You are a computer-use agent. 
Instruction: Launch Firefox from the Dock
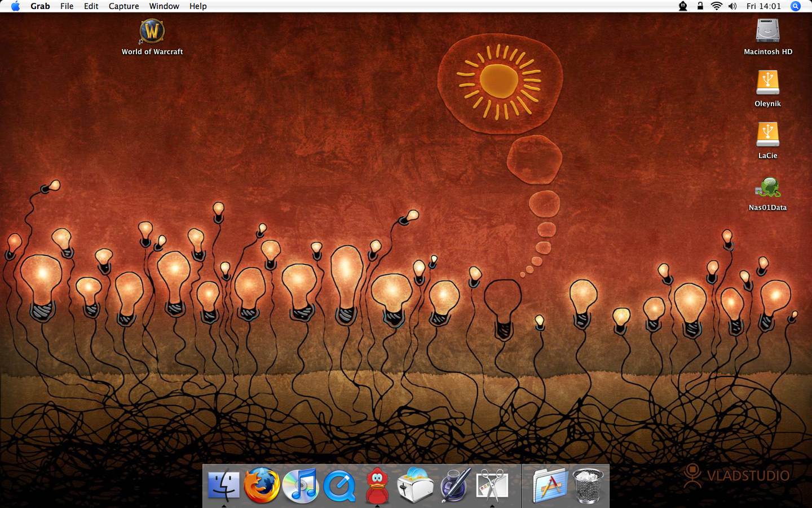coord(262,485)
